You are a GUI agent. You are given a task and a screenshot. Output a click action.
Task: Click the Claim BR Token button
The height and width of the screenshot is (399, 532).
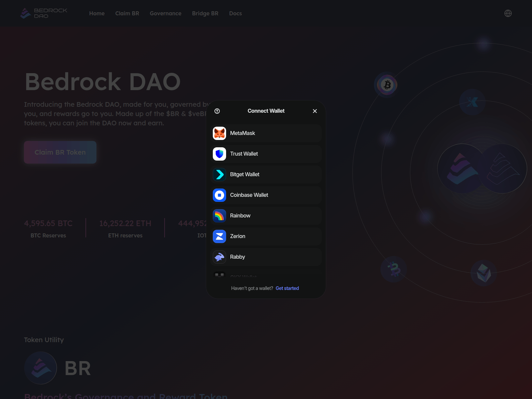[60, 152]
